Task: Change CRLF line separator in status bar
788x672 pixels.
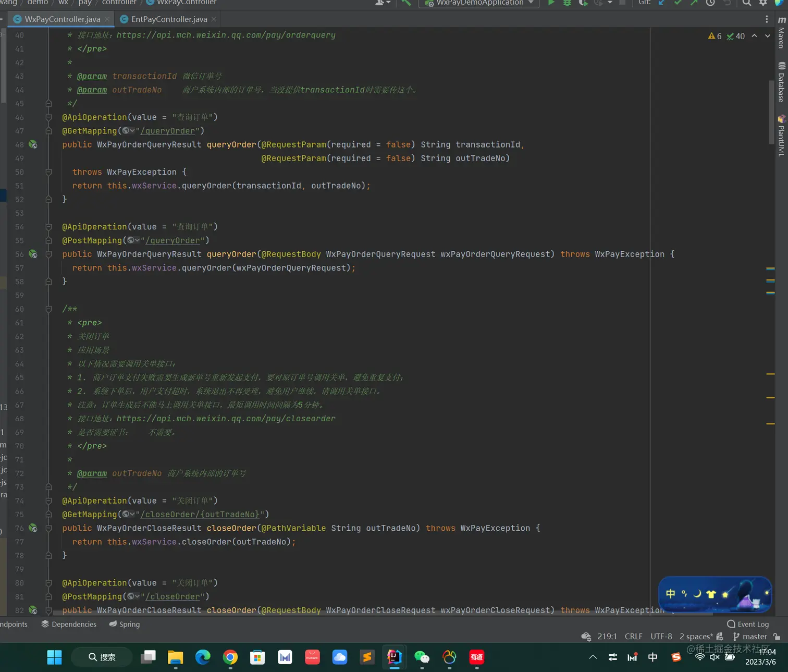Action: point(634,637)
